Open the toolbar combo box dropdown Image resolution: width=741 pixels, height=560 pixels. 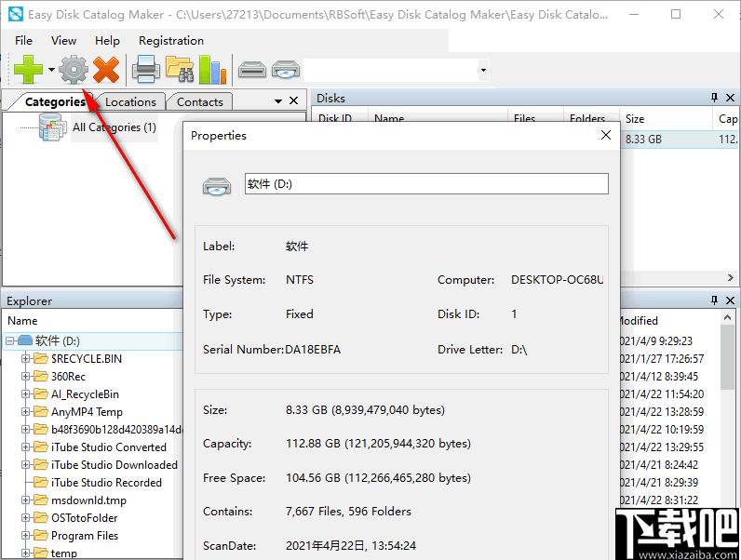pos(483,71)
